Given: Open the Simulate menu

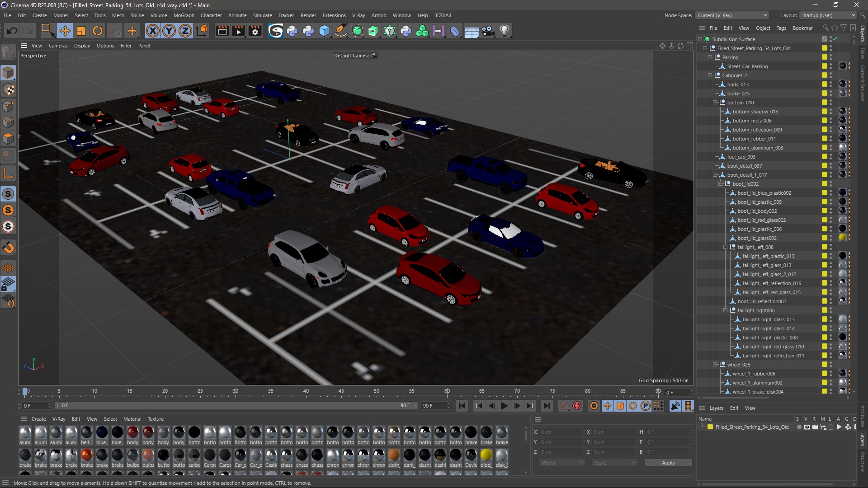Looking at the screenshot, I should coord(262,15).
